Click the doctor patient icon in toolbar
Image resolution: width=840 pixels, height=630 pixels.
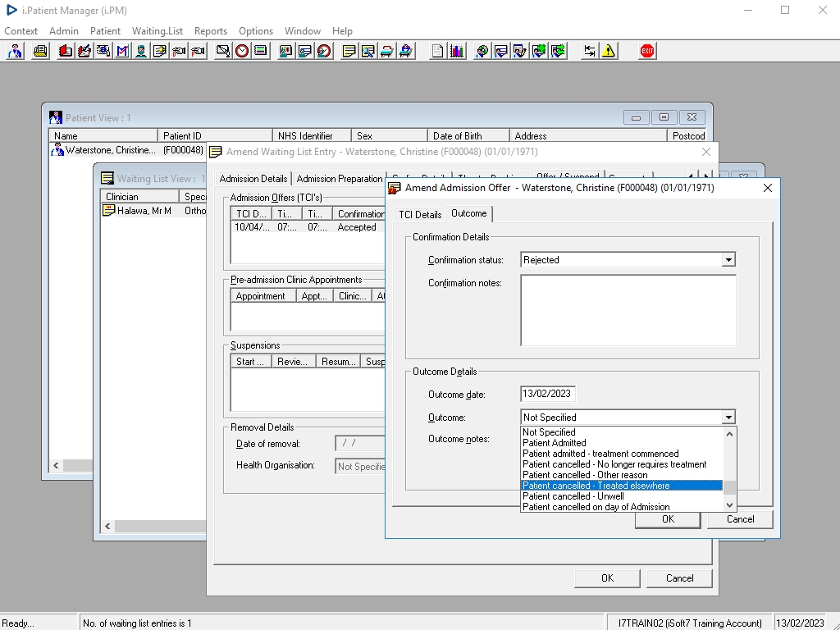coord(15,52)
